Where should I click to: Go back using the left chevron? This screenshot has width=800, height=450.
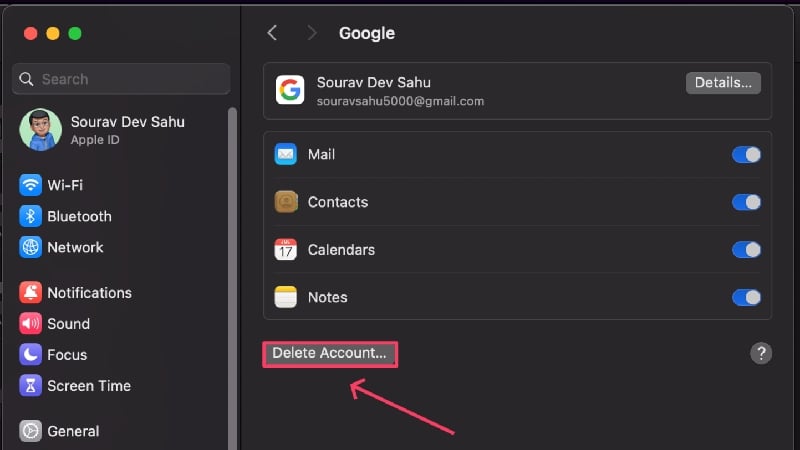pos(272,33)
